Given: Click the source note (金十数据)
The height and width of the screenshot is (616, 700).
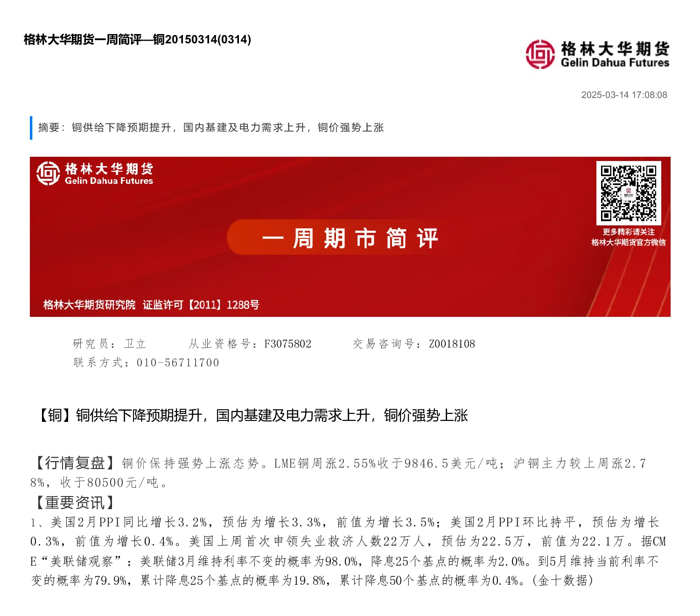Looking at the screenshot, I should (x=562, y=581).
